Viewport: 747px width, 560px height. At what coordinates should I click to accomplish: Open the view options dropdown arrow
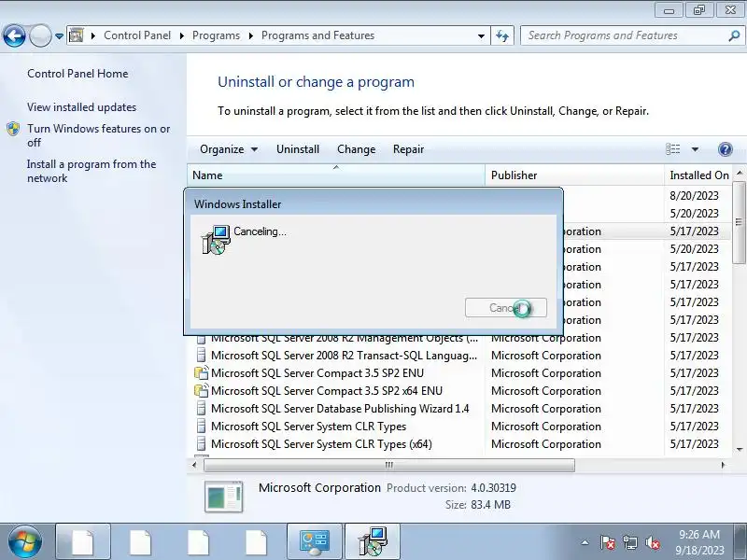(695, 149)
